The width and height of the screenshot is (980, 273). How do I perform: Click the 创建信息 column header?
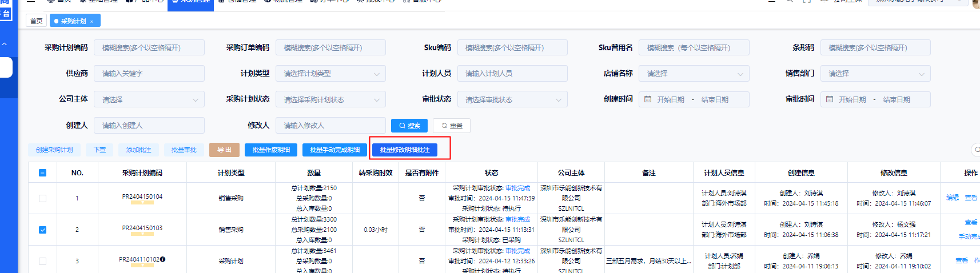[x=801, y=172]
